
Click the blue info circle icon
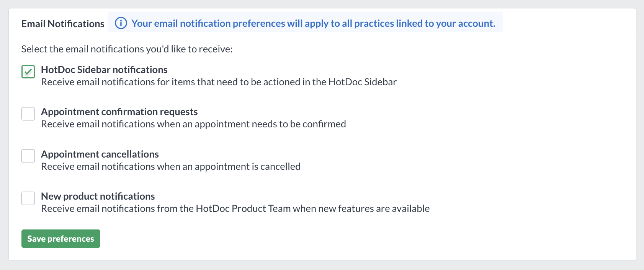pyautogui.click(x=121, y=23)
